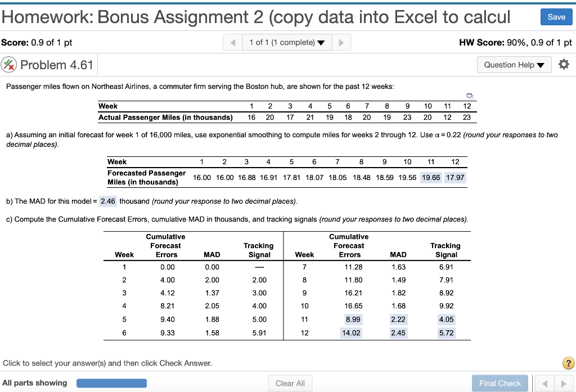This screenshot has height=392, width=576.
Task: Select the 19.66 forecast answer field
Action: (431, 177)
